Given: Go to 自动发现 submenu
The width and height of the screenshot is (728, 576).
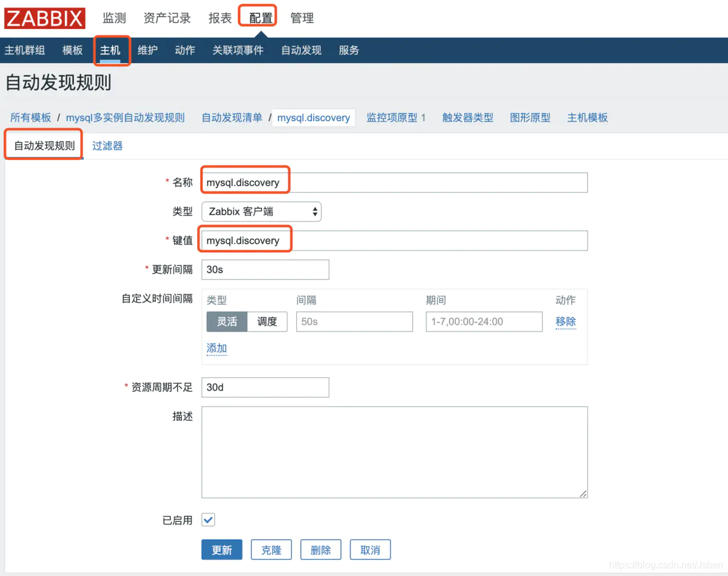Looking at the screenshot, I should tap(301, 50).
